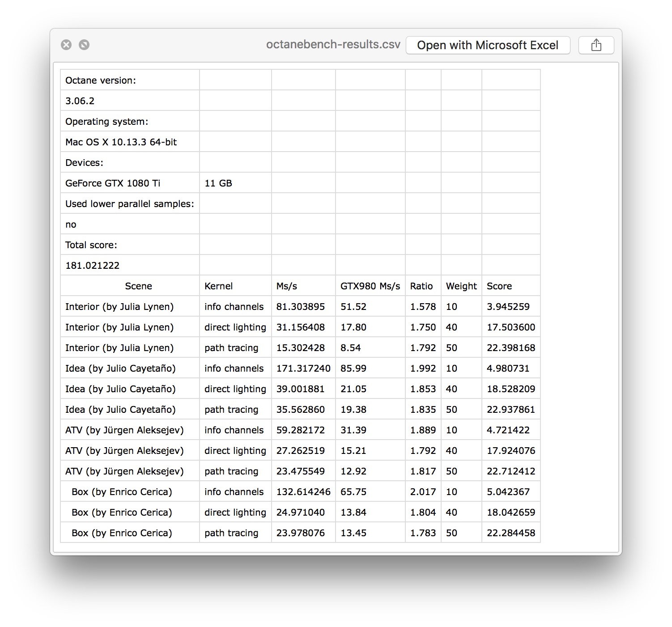
Task: Select Ms/s value 132.614246
Action: [x=303, y=491]
